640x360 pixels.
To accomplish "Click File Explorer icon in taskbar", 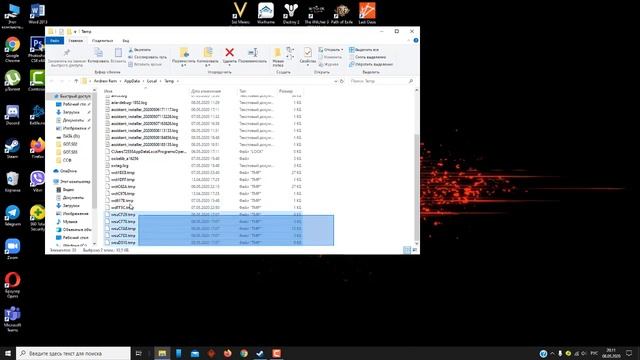I will pyautogui.click(x=162, y=353).
